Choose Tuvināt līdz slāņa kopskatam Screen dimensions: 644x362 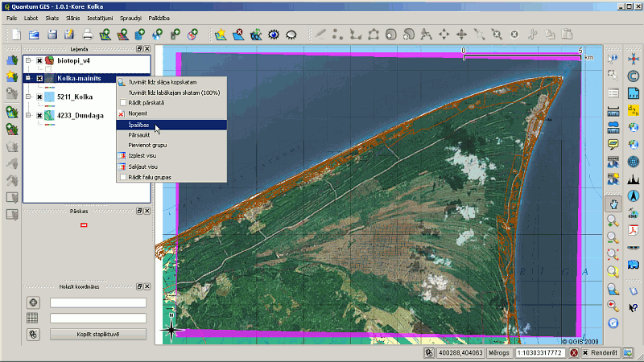click(171, 82)
